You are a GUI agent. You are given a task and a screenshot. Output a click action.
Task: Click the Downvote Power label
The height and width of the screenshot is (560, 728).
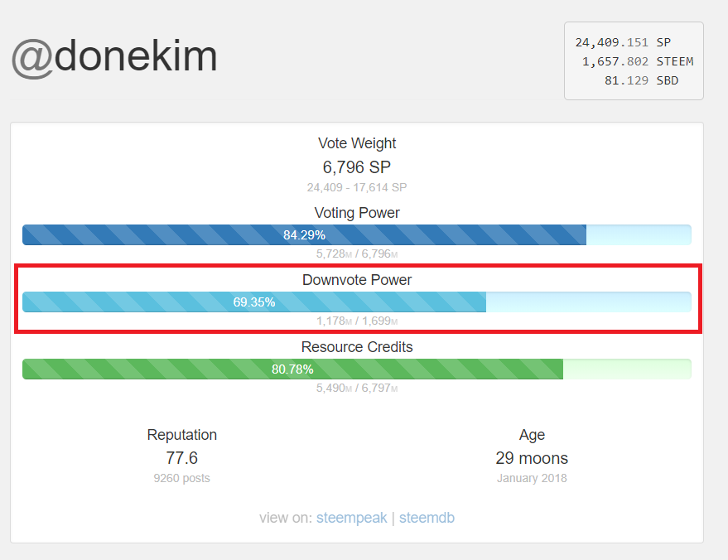(357, 280)
